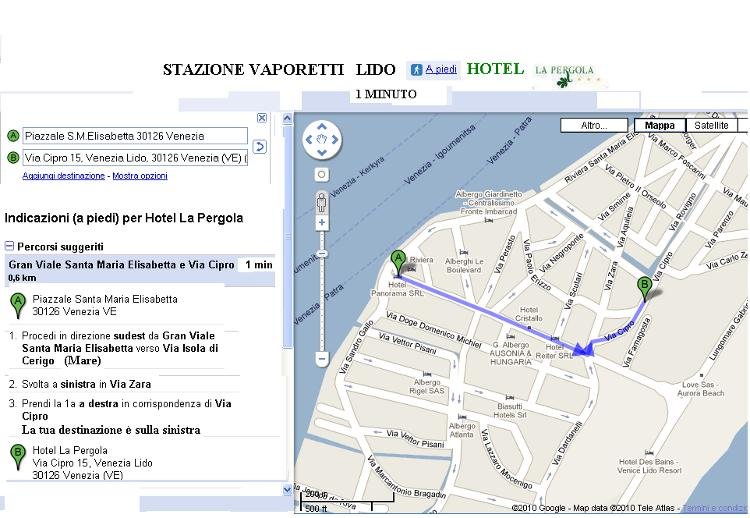The width and height of the screenshot is (750, 518).
Task: Click Albergo Giardinetto hotel icon on map
Action: tap(488, 220)
